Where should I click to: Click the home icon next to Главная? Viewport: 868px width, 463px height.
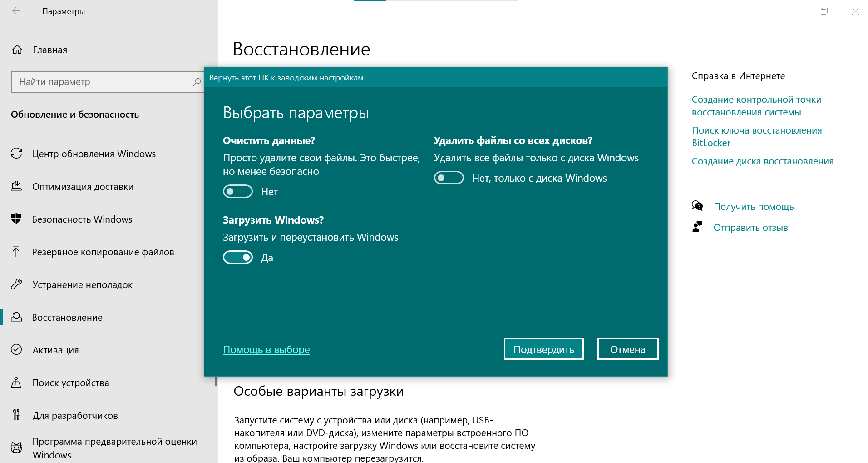[17, 50]
